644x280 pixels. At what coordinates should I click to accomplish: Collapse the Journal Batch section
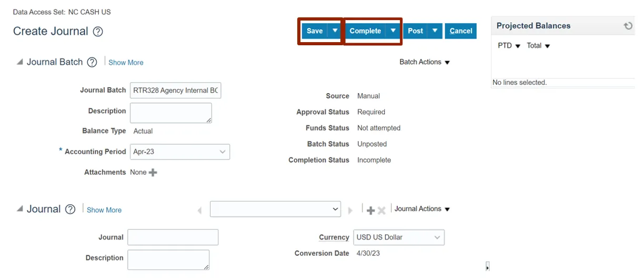click(x=20, y=62)
